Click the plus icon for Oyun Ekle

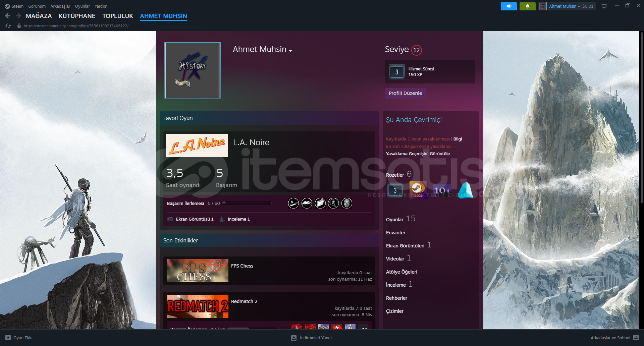[x=8, y=338]
